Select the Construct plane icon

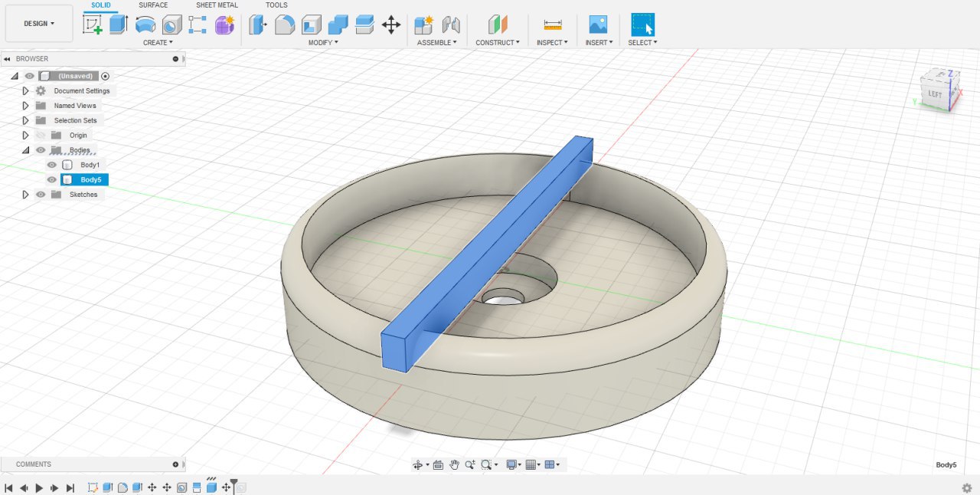pos(498,25)
